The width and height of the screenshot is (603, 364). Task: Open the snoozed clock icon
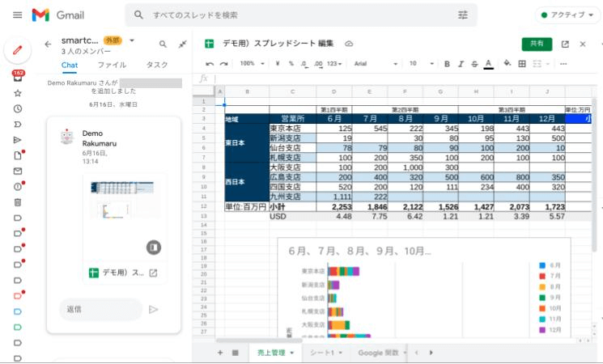click(18, 108)
